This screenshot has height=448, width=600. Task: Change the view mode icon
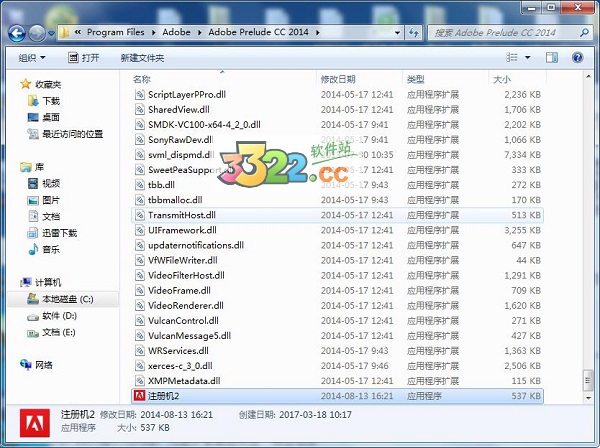(x=512, y=57)
